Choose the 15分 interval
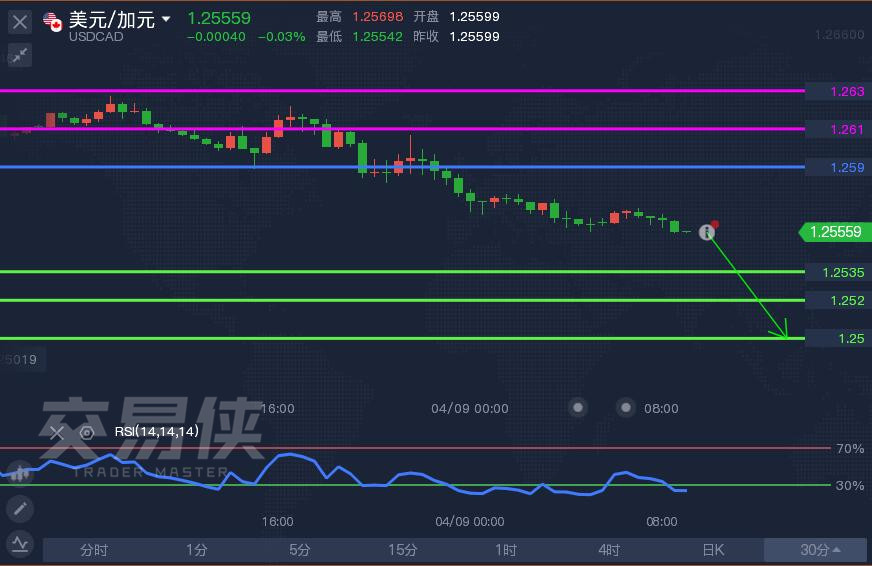 [403, 550]
